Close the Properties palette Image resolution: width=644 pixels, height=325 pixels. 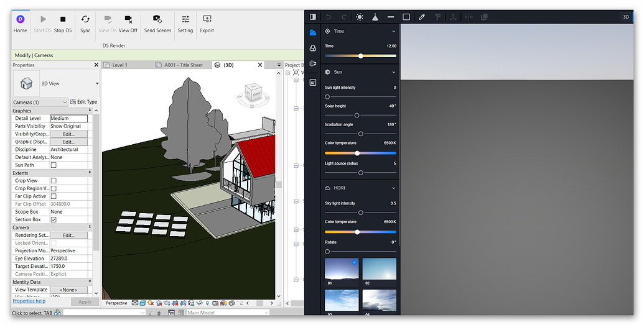pyautogui.click(x=96, y=65)
